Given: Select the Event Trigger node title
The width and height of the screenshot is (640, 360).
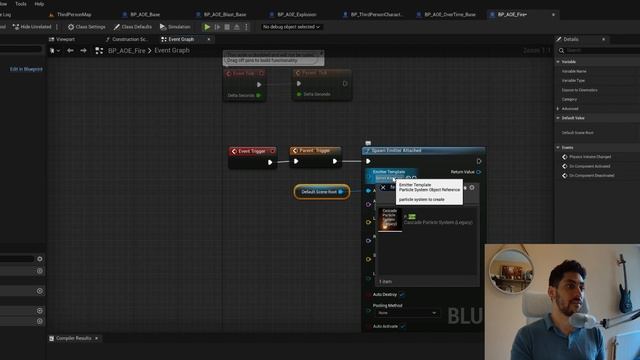Looking at the screenshot, I should [x=252, y=151].
